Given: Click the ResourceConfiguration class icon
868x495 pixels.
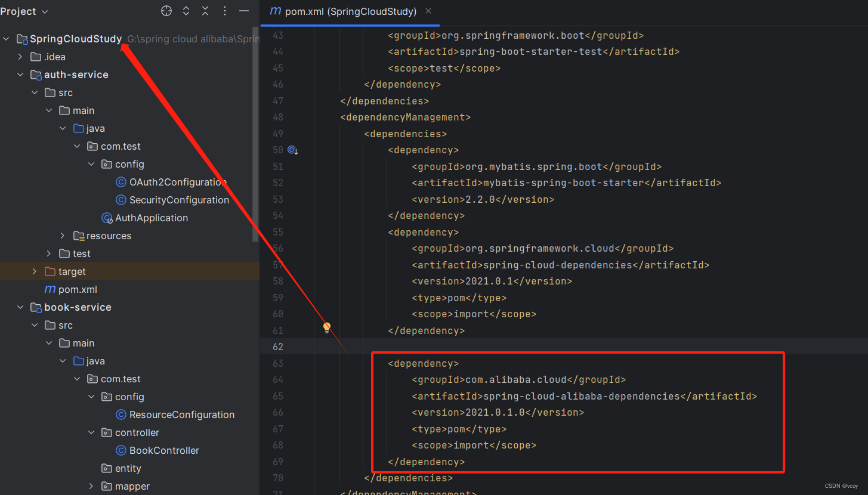Looking at the screenshot, I should coord(121,414).
